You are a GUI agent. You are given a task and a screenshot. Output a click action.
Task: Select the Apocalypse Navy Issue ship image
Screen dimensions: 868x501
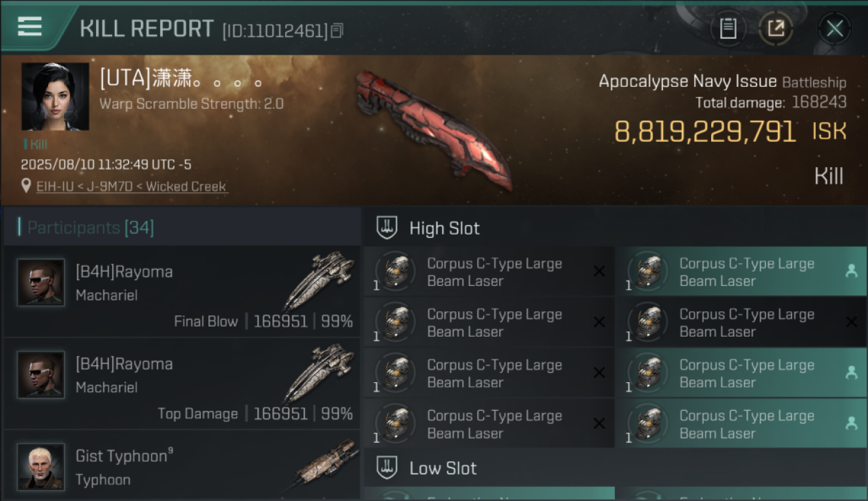coord(434,129)
